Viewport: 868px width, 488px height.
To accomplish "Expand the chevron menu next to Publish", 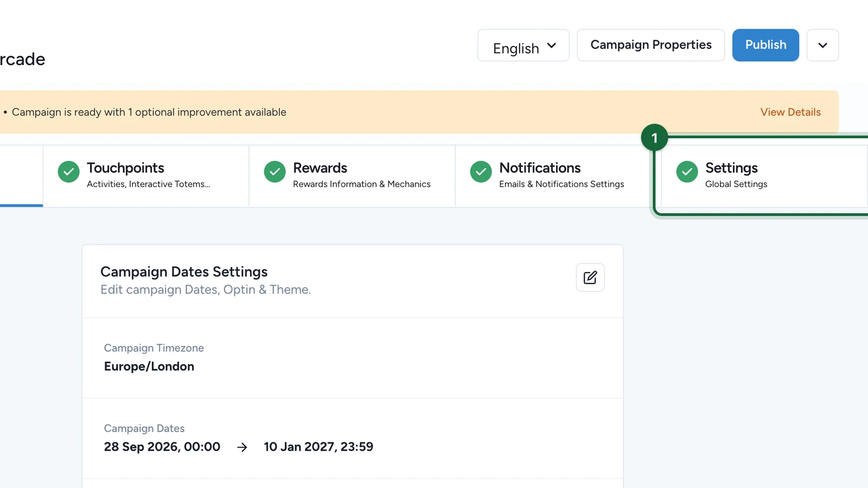I will coord(823,46).
